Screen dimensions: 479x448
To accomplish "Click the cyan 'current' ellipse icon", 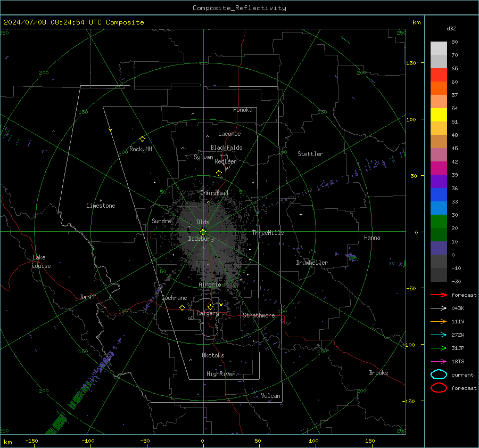I will coord(439,374).
